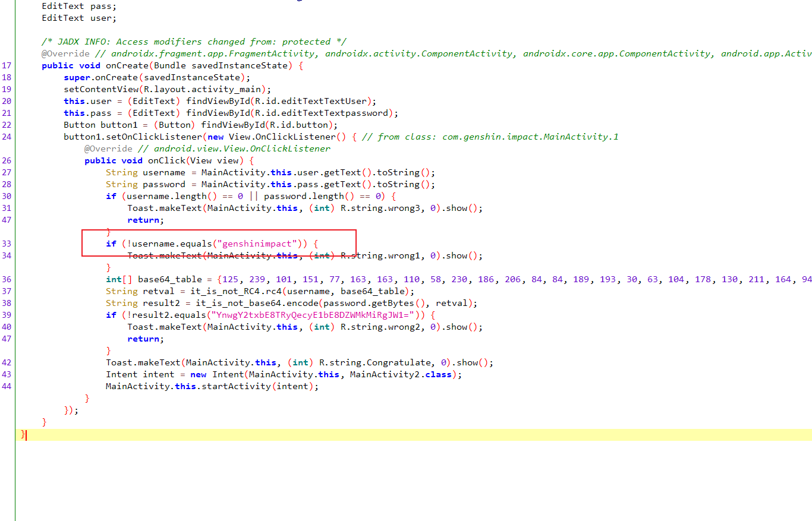Click the android.view.View.OnClickListener override comment
The height and width of the screenshot is (521, 812).
tap(233, 149)
